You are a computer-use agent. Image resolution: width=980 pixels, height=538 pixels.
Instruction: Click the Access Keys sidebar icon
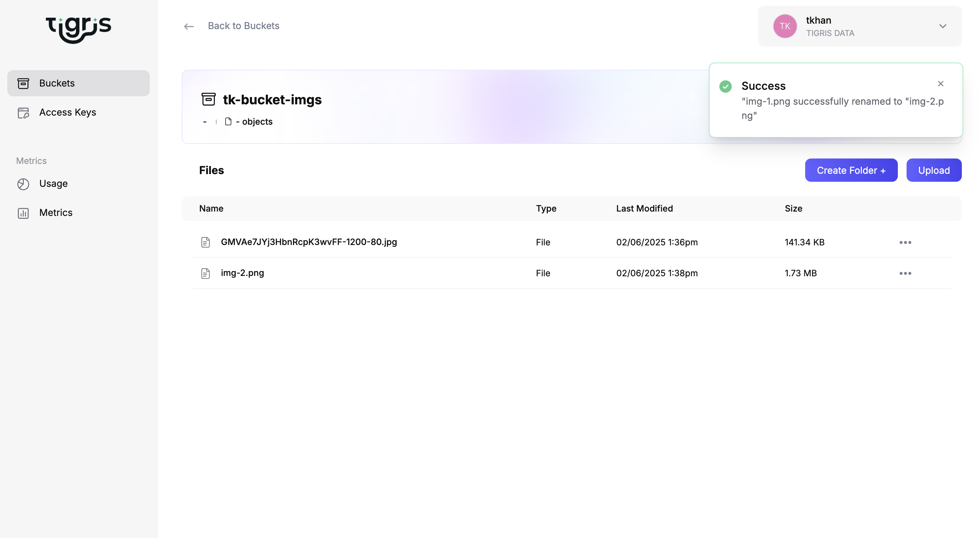pos(23,113)
